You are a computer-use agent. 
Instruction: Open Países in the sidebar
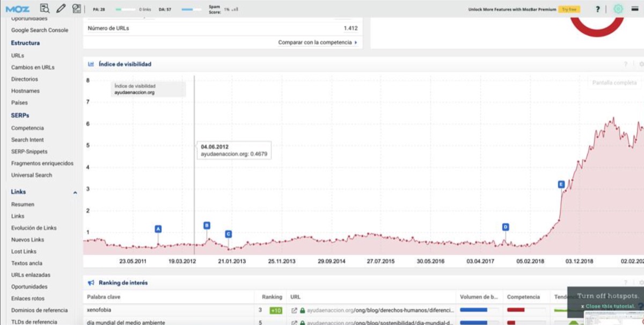[x=19, y=102]
